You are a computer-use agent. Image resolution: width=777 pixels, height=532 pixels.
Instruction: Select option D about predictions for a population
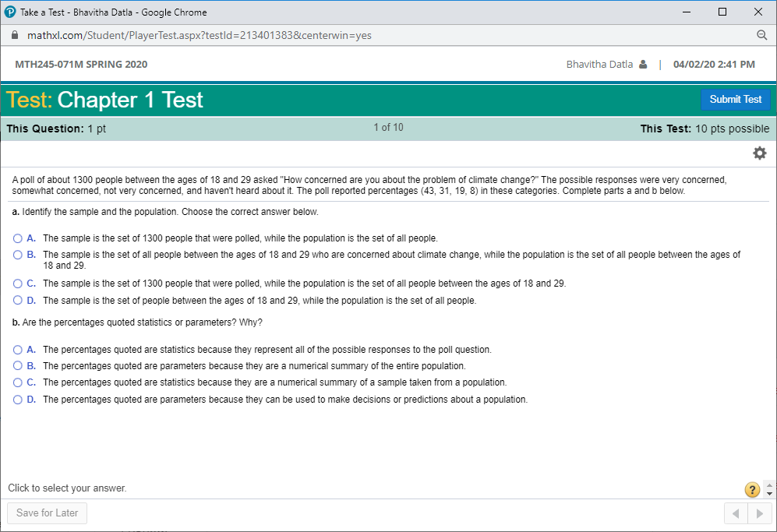pyautogui.click(x=16, y=399)
